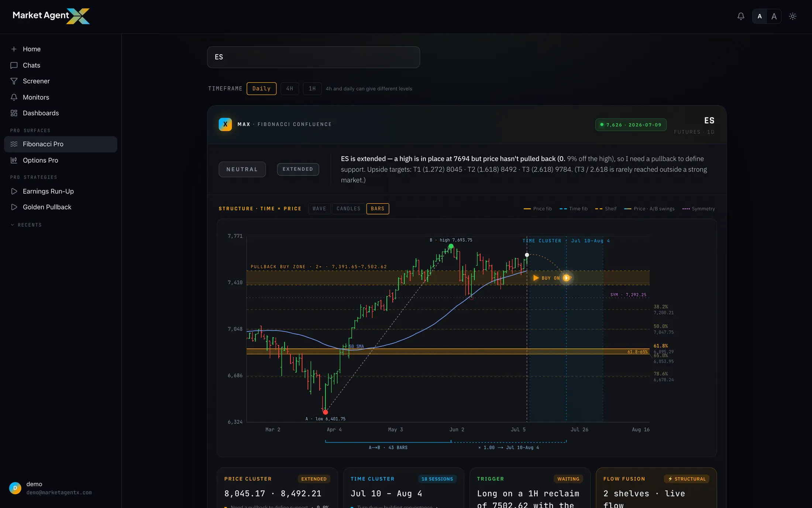Toggle the light theme sun icon

[792, 16]
